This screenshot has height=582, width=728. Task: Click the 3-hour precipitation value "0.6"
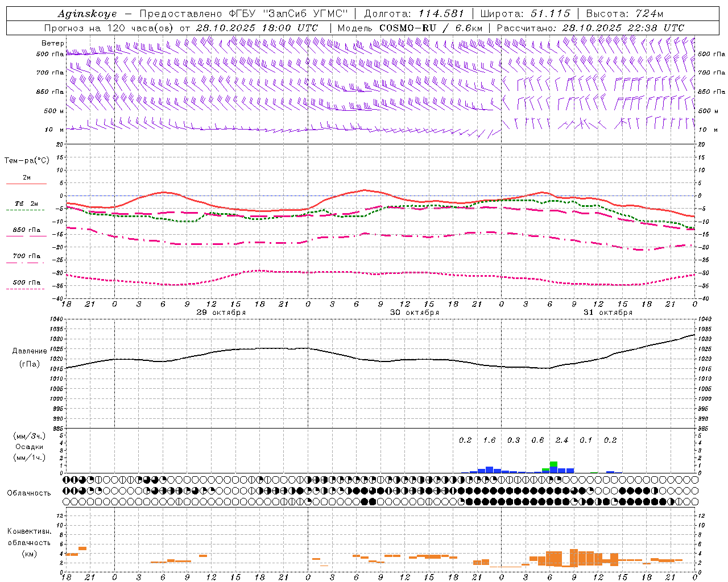pyautogui.click(x=537, y=440)
